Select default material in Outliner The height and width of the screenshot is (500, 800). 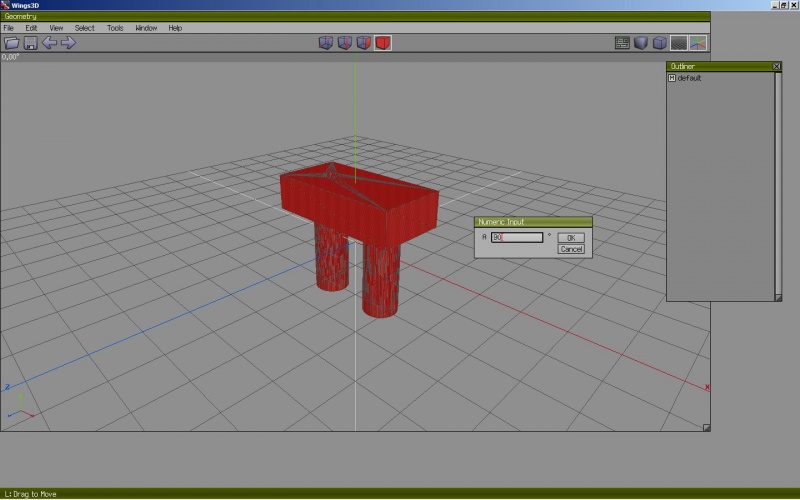pyautogui.click(x=689, y=78)
